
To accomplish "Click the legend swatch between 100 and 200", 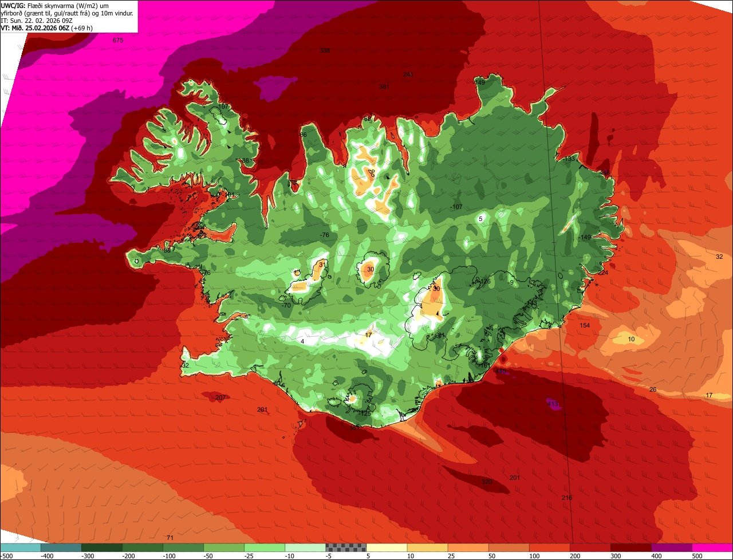I will coord(549,547).
